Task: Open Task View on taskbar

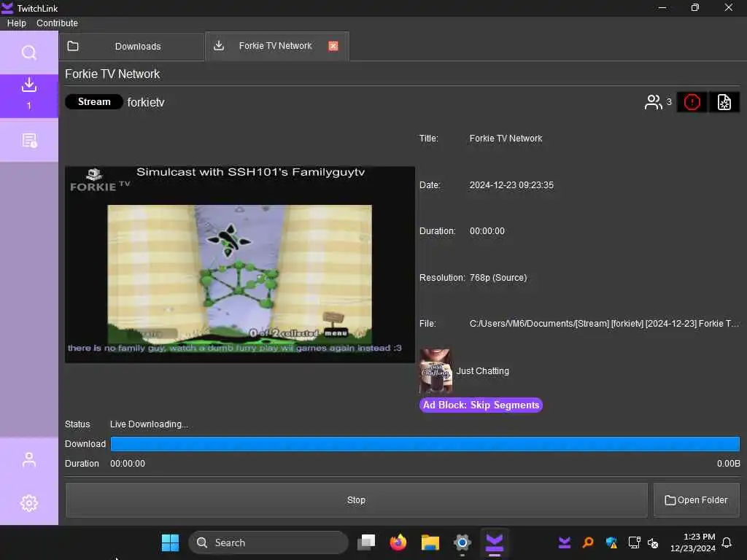Action: pos(366,542)
